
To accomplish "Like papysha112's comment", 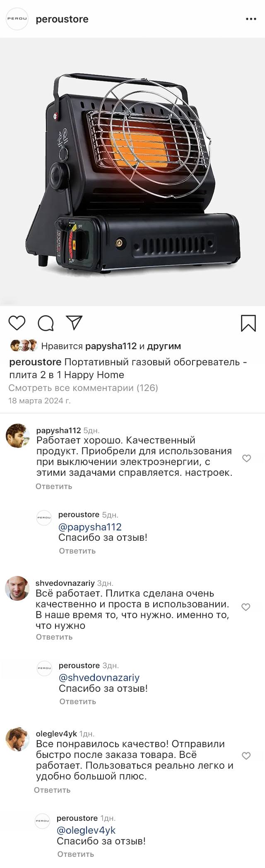I will [246, 458].
